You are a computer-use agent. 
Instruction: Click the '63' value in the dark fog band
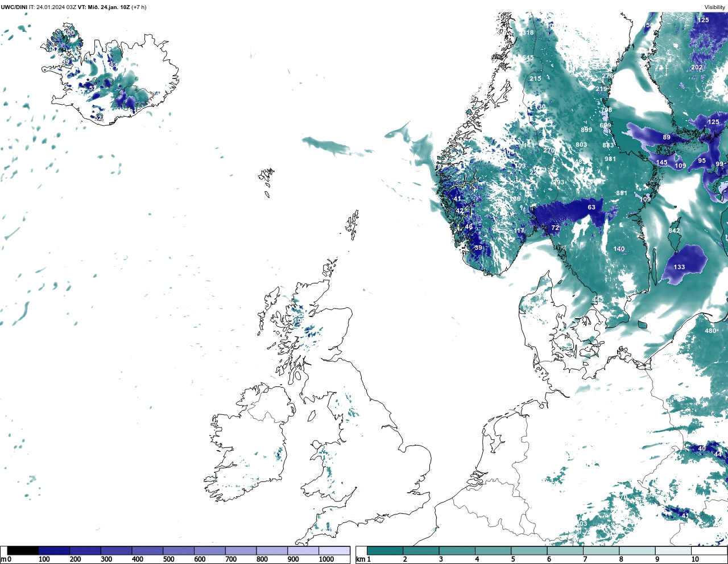[591, 207]
